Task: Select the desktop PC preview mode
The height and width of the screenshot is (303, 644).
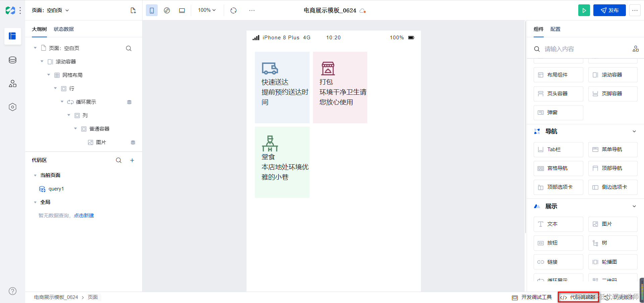Action: 182,10
